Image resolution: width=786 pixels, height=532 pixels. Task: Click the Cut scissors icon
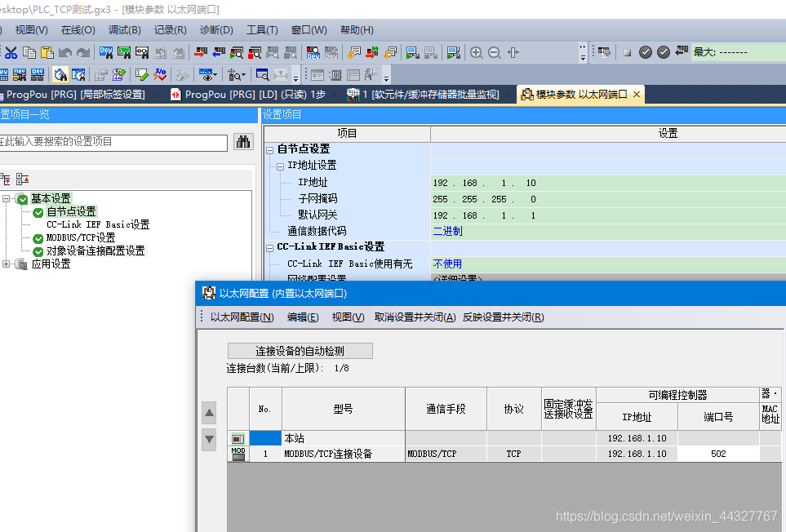click(x=11, y=52)
